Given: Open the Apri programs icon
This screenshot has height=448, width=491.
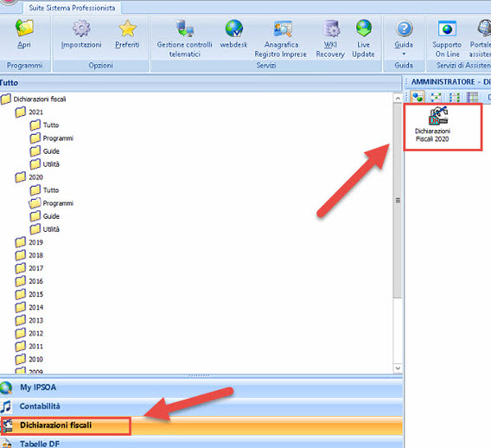Looking at the screenshot, I should tap(24, 34).
